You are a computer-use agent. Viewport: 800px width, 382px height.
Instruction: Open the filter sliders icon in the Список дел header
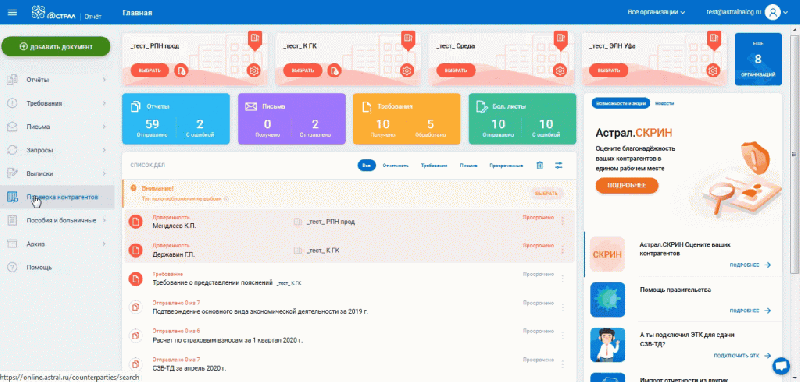click(559, 165)
